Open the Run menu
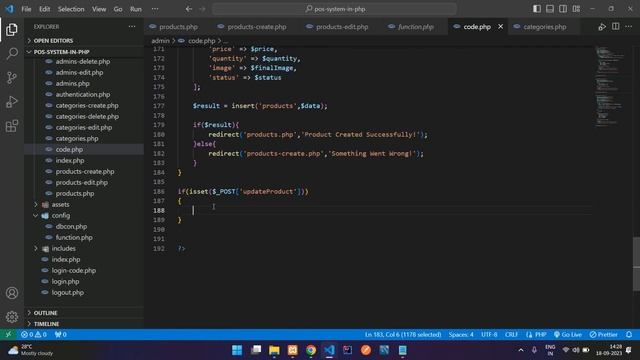This screenshot has height=360, width=640. point(136,9)
